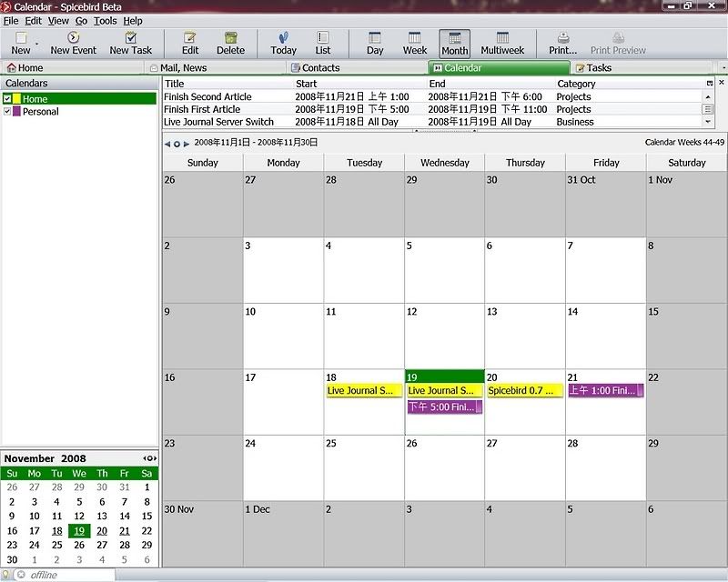Create a New Event
Viewport: 728px width, 582px height.
[x=73, y=43]
